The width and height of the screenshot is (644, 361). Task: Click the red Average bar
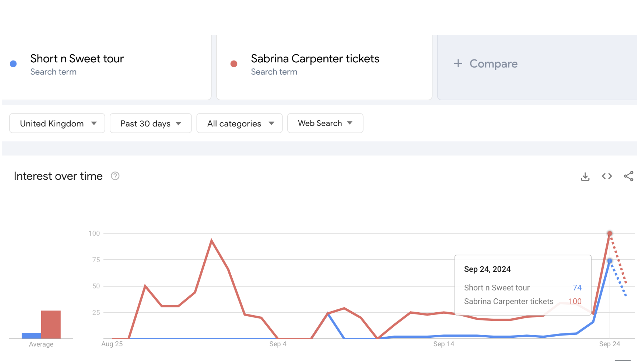[x=51, y=324]
